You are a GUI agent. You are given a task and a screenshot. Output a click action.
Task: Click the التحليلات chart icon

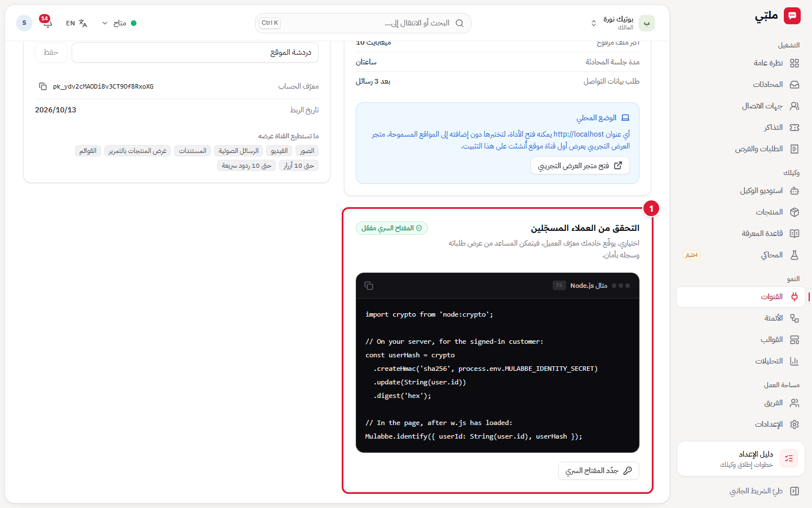click(795, 361)
